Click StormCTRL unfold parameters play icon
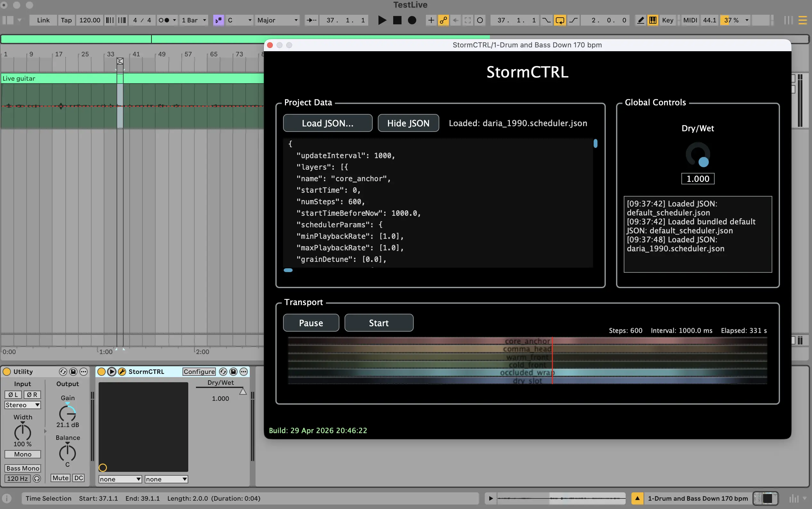812x509 pixels. tap(112, 372)
